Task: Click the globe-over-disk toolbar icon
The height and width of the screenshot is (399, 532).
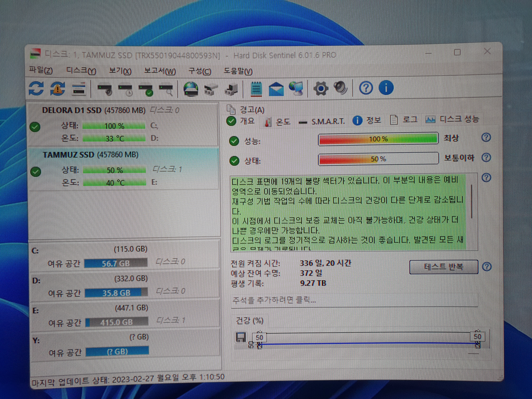Action: (191, 89)
